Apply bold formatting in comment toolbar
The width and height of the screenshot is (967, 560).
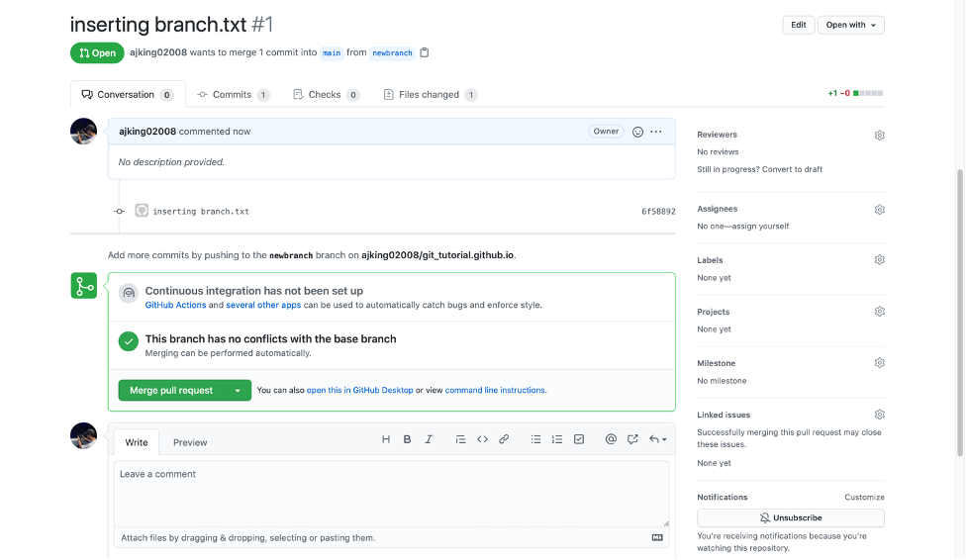pyautogui.click(x=407, y=439)
